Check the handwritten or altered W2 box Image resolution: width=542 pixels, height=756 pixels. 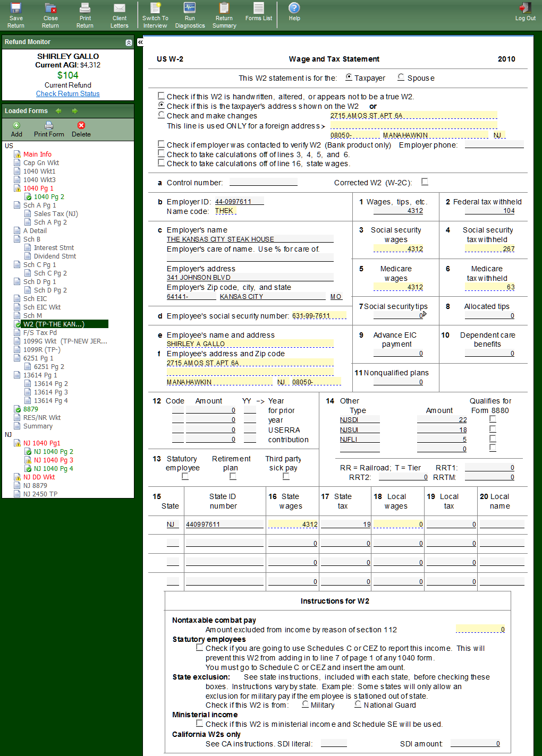(161, 96)
